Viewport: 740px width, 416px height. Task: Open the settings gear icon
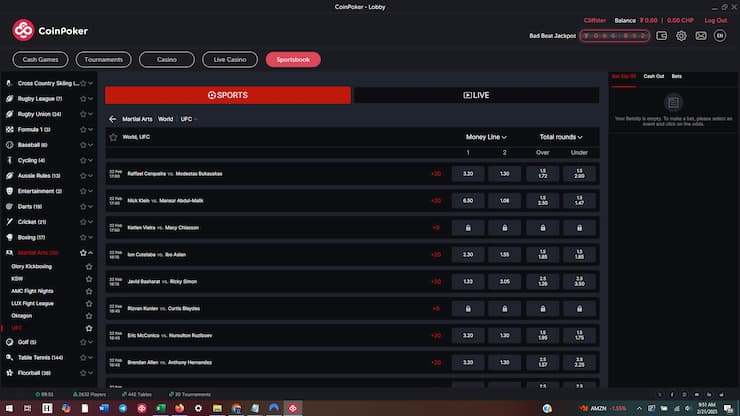pos(681,36)
